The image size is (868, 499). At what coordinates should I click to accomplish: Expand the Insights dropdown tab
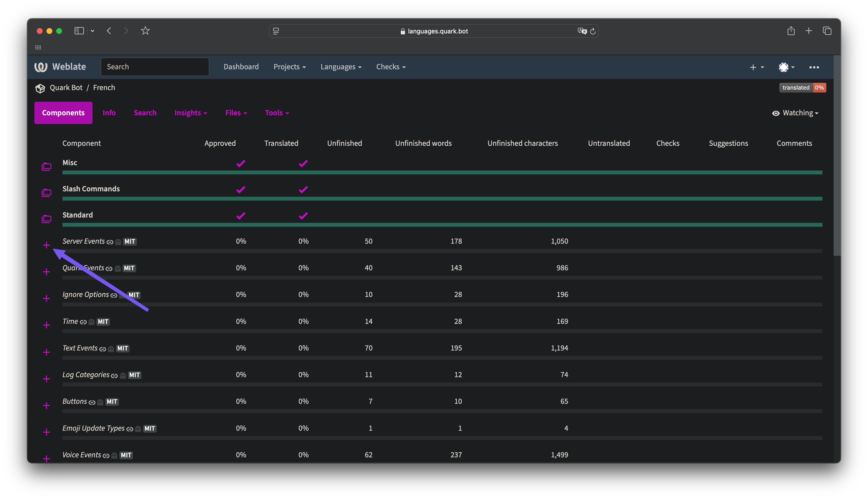pos(190,113)
